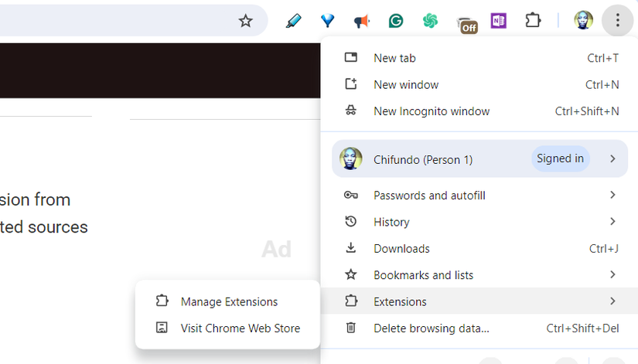Click the blue funnel extension icon
The height and width of the screenshot is (364, 638).
(x=327, y=21)
